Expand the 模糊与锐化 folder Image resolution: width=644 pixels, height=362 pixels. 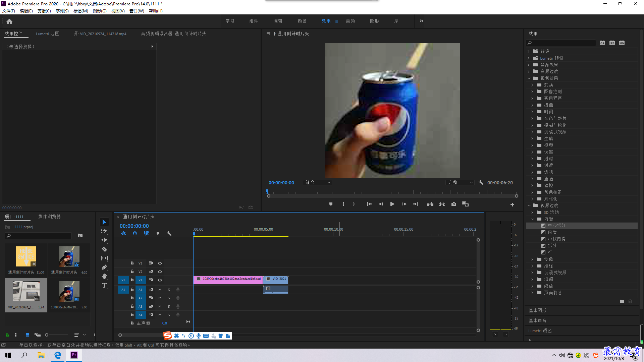point(532,125)
